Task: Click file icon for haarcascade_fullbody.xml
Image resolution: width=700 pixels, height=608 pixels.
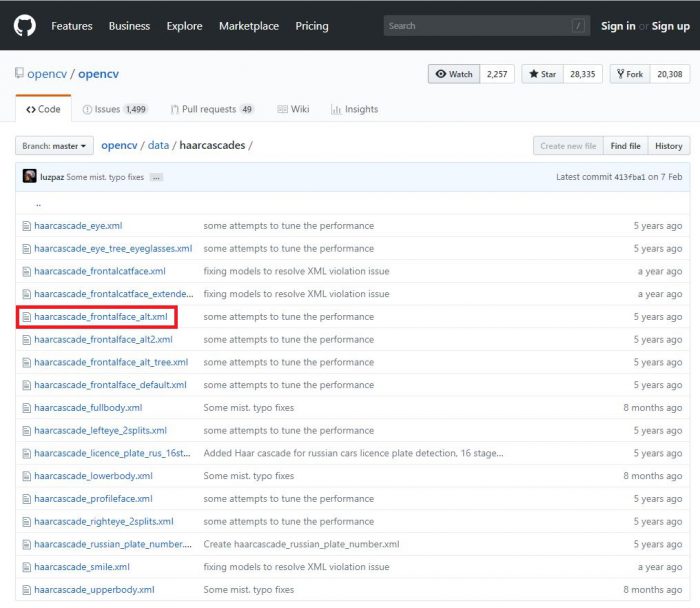Action: tap(27, 408)
